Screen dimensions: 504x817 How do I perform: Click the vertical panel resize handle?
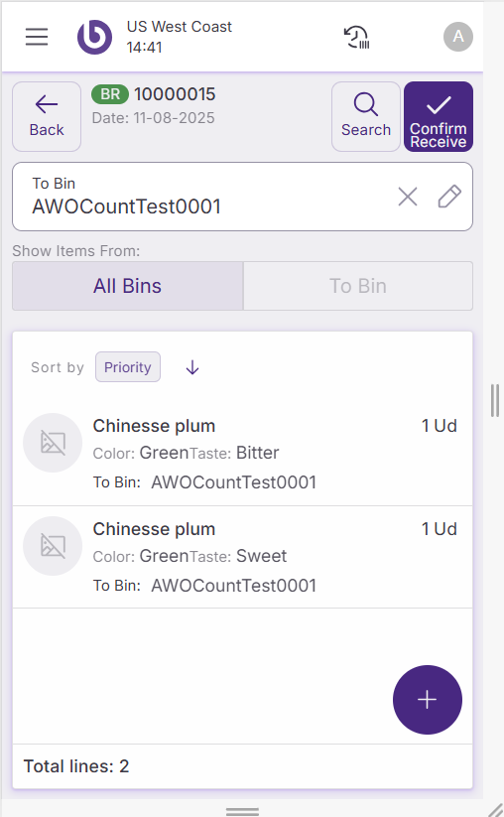(x=495, y=400)
